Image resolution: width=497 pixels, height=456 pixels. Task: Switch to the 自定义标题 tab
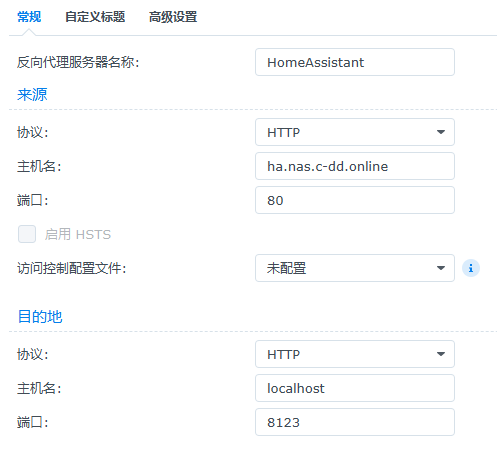point(95,17)
